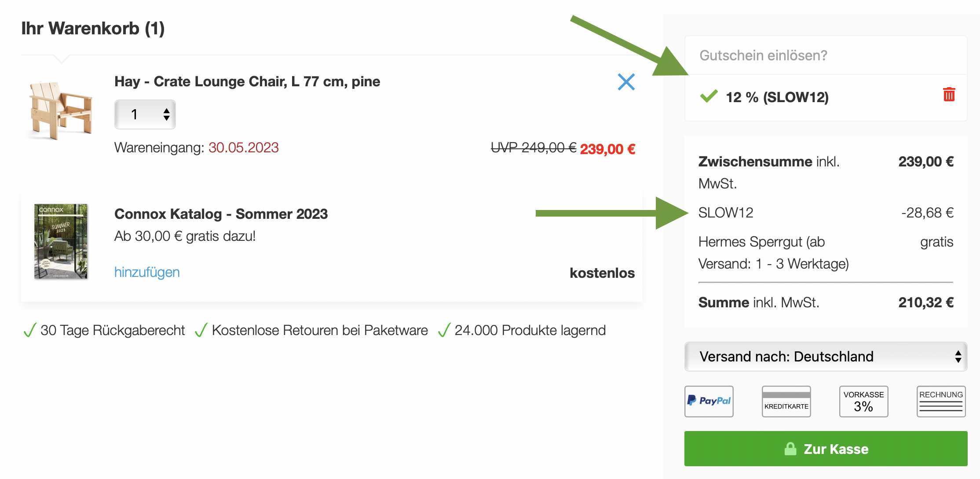
Task: Click the arrows on the shipping country selector
Action: tap(958, 356)
